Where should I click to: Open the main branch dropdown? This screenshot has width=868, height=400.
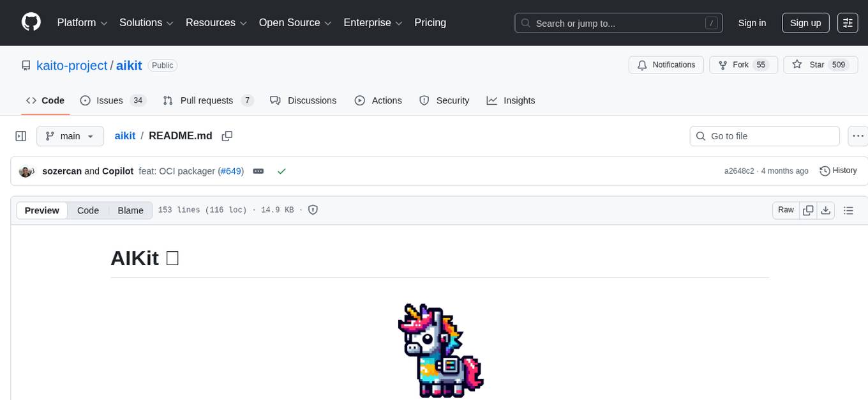tap(70, 135)
